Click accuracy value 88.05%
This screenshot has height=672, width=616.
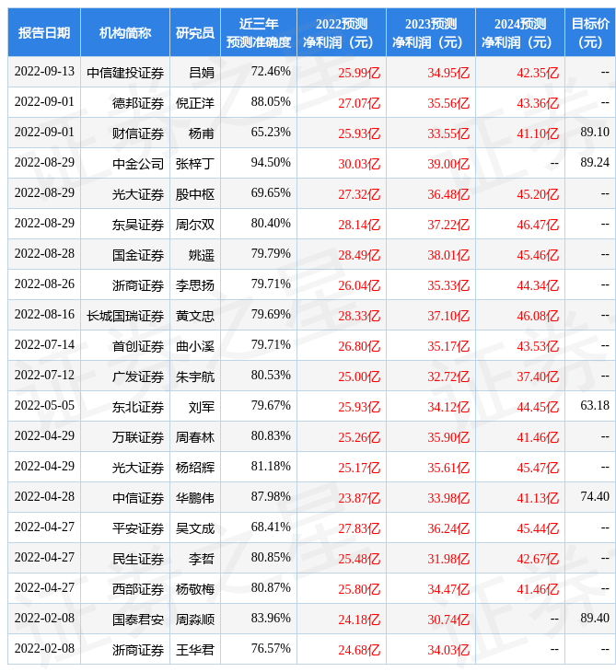(x=271, y=102)
